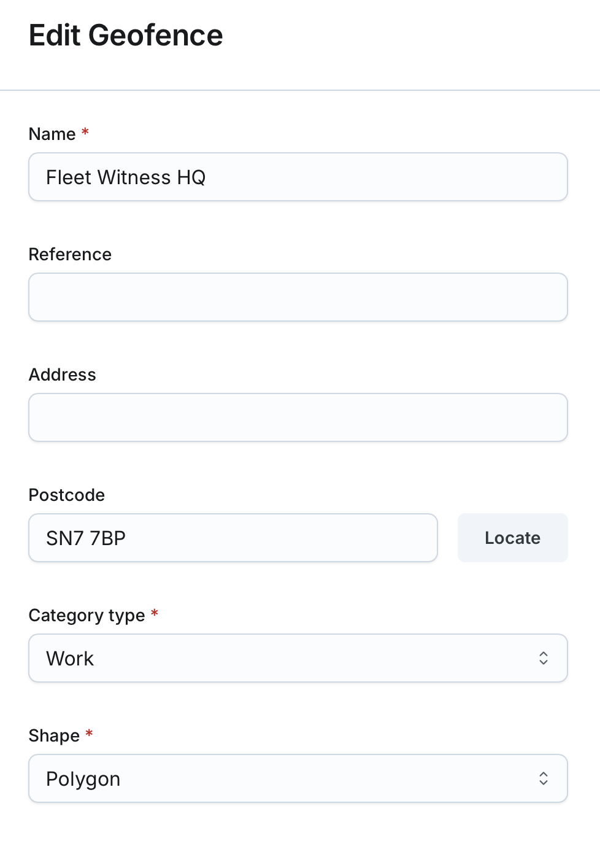Click the Shape label text
The image size is (600, 868).
[54, 736]
